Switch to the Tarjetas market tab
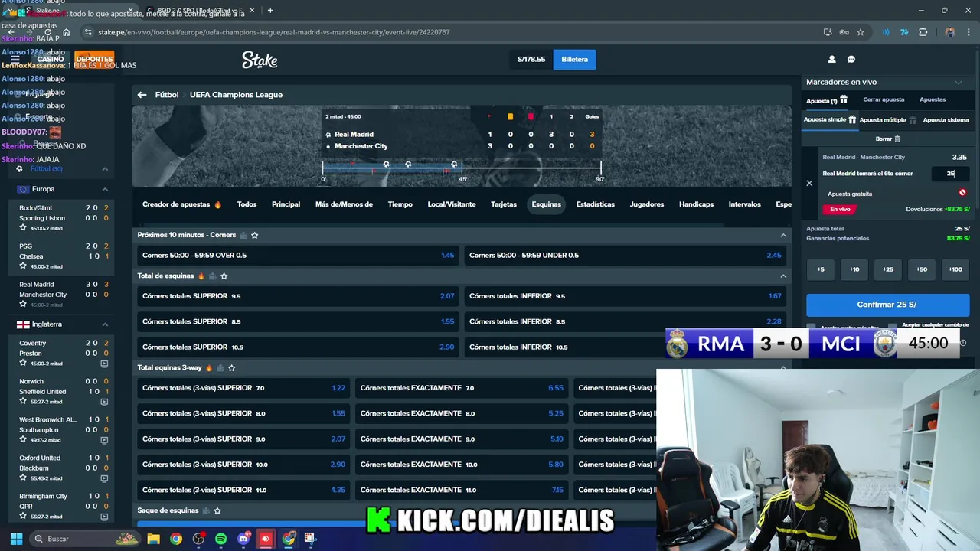The width and height of the screenshot is (980, 551). pos(504,204)
